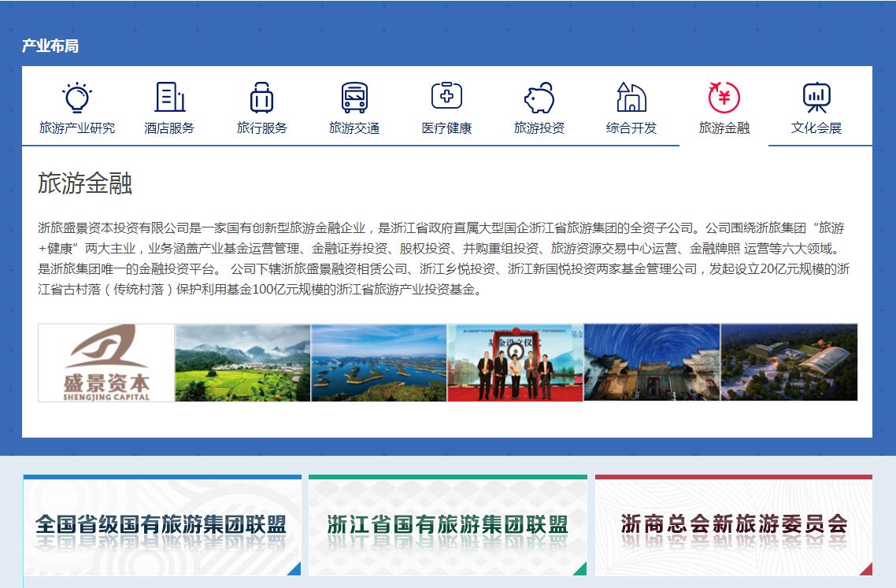The image size is (896, 588).
Task: Select the red yen icon for 旅游金融
Action: (x=724, y=98)
